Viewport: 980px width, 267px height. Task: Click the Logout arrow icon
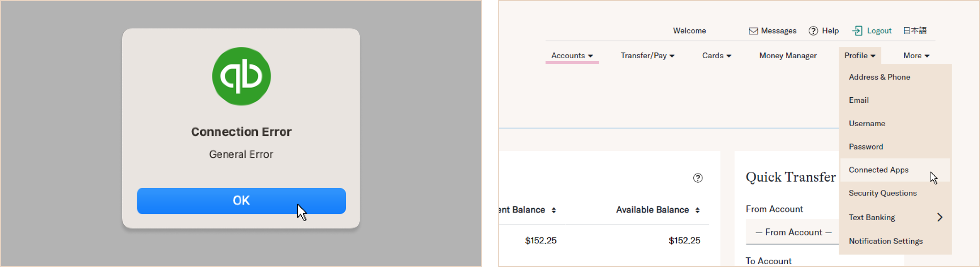(857, 31)
